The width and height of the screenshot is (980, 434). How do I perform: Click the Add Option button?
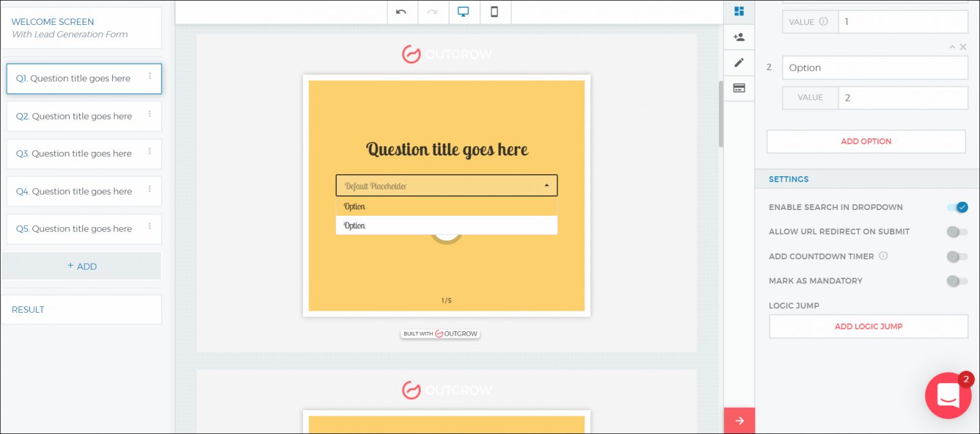[866, 142]
